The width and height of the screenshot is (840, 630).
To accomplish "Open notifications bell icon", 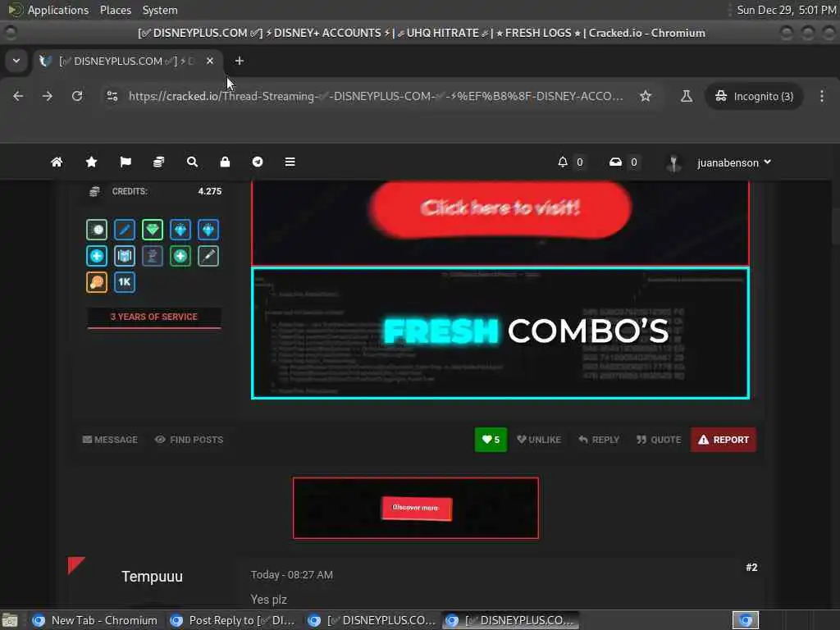I will click(563, 162).
